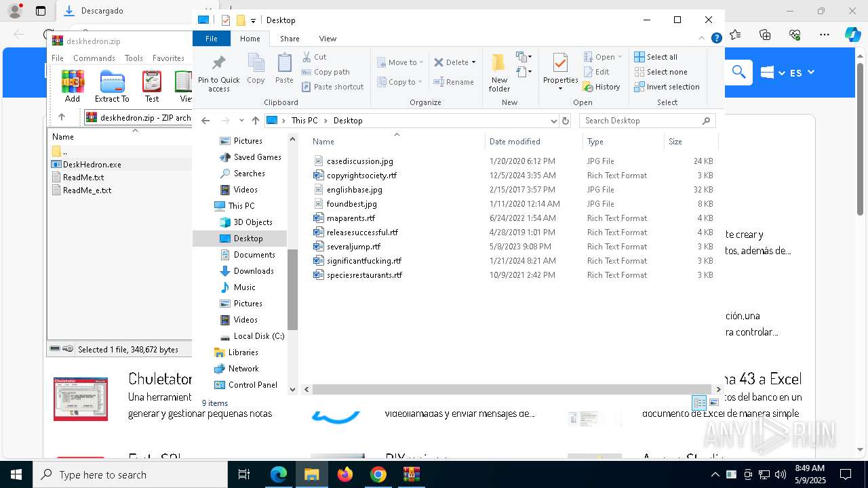This screenshot has height=488, width=868.
Task: Open the File ribbon tab
Action: 212,39
